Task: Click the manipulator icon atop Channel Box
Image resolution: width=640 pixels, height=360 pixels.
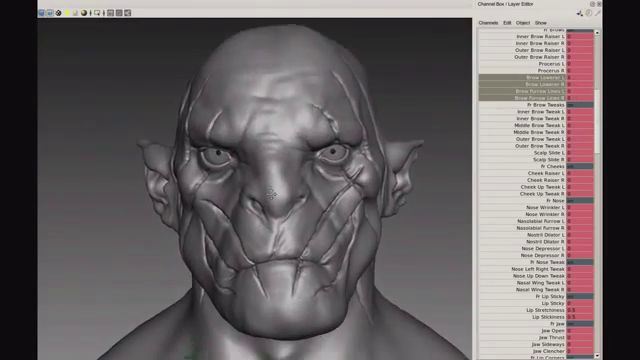Action: pyautogui.click(x=580, y=13)
